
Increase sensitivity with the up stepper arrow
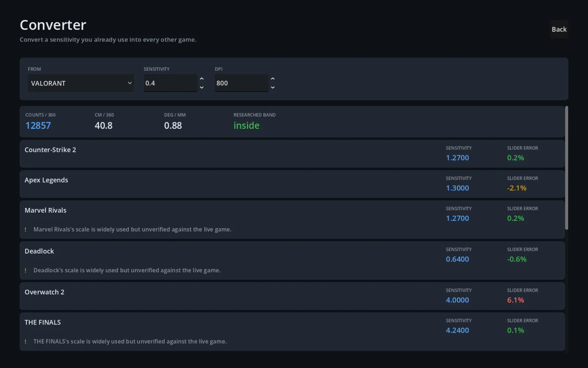(202, 79)
